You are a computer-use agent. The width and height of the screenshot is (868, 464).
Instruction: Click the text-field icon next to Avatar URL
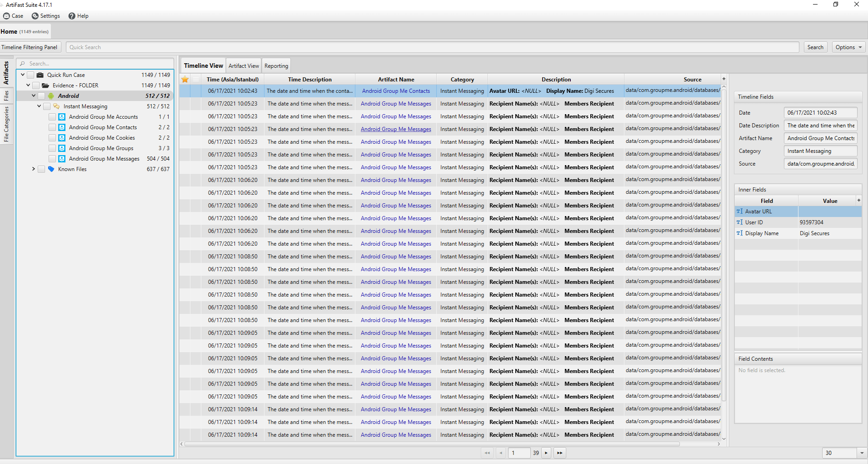(x=739, y=212)
